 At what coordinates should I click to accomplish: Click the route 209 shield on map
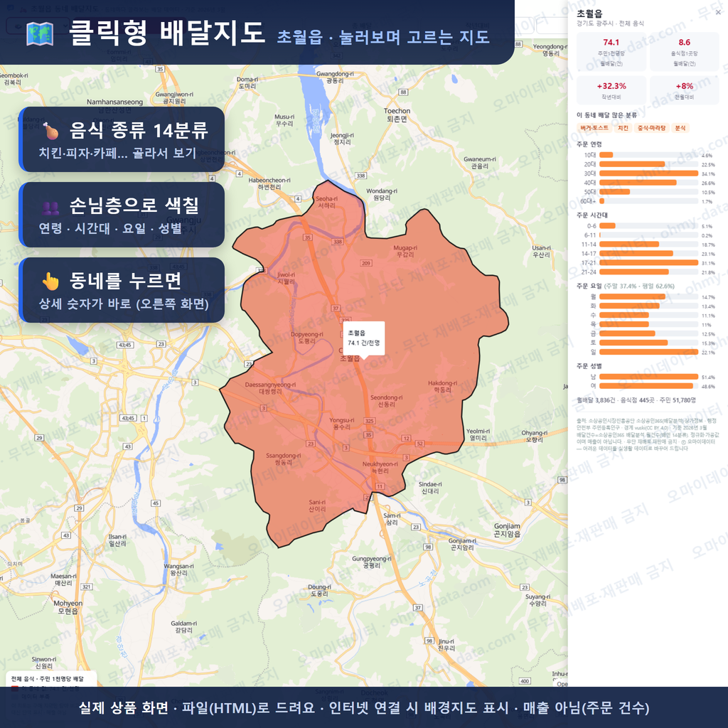click(x=366, y=263)
